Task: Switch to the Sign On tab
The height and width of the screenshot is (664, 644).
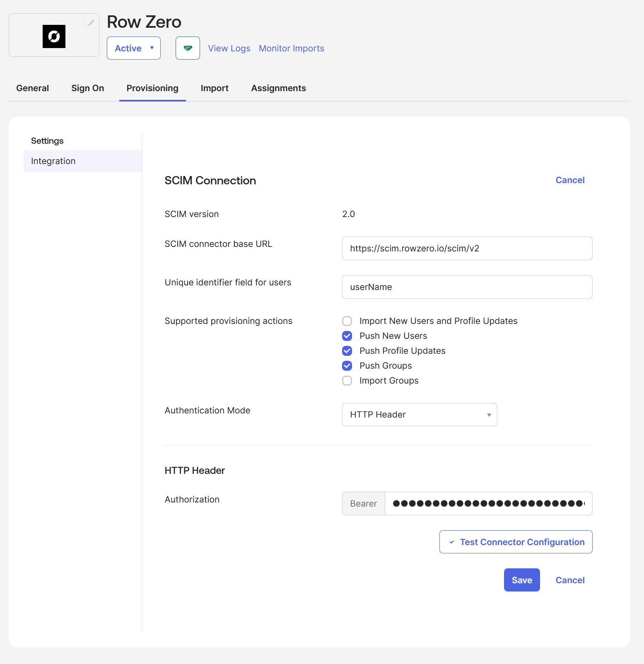Action: pyautogui.click(x=87, y=88)
